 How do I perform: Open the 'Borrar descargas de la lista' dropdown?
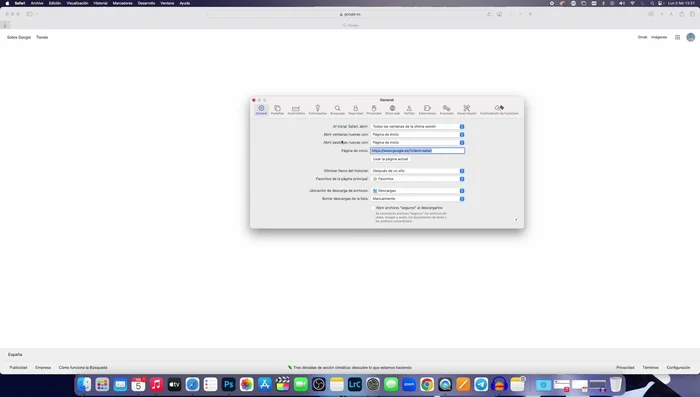coord(418,199)
